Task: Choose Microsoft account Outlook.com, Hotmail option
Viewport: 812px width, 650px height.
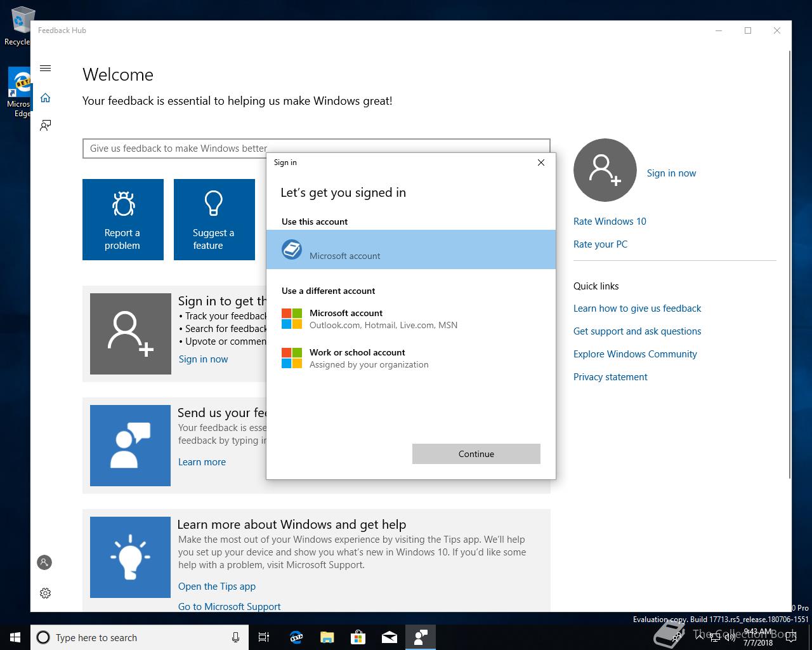Action: point(411,319)
